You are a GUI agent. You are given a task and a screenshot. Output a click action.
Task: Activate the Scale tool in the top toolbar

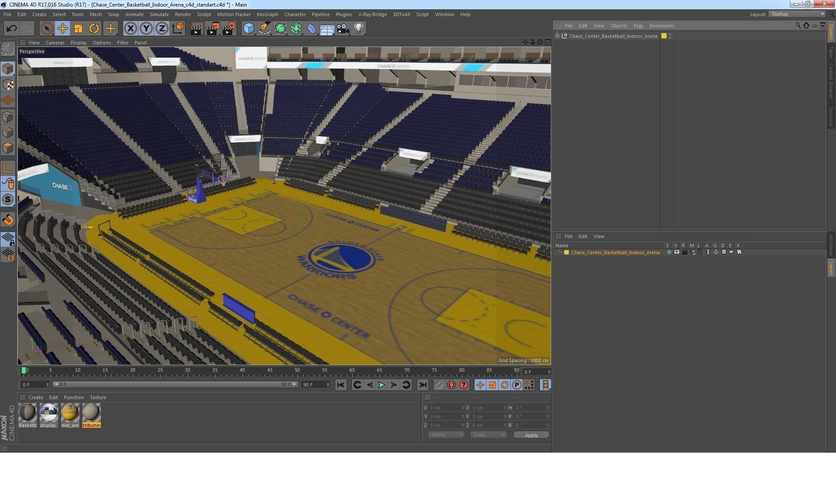pos(78,29)
